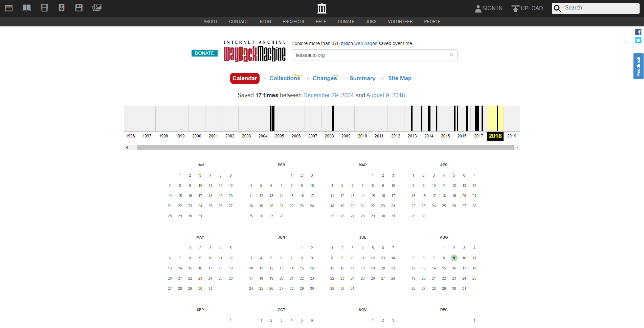Screen dimensions: 644x328
Task: Click the teal DONATE button
Action: 204,53
